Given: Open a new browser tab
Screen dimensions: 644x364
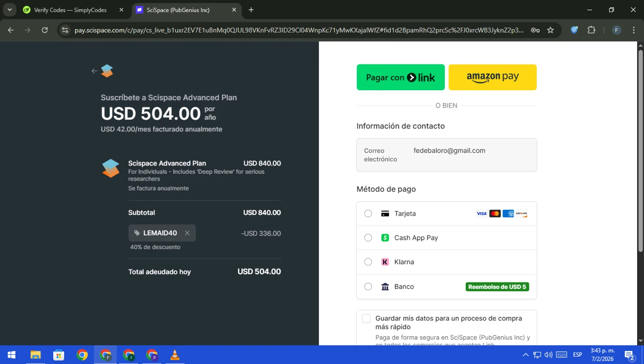Looking at the screenshot, I should (251, 10).
